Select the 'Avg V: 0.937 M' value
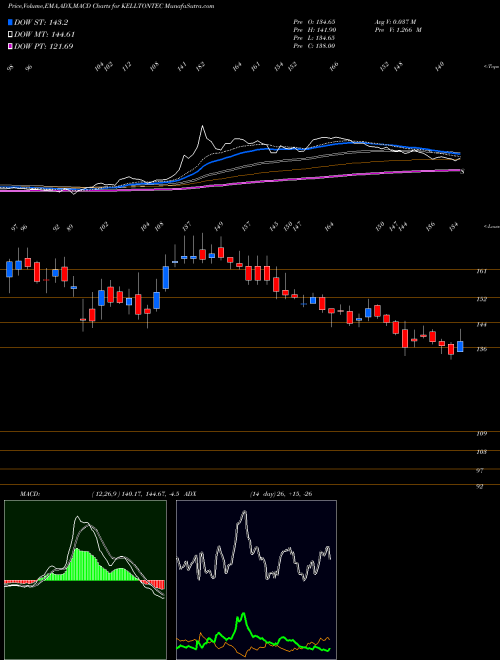 pos(395,21)
